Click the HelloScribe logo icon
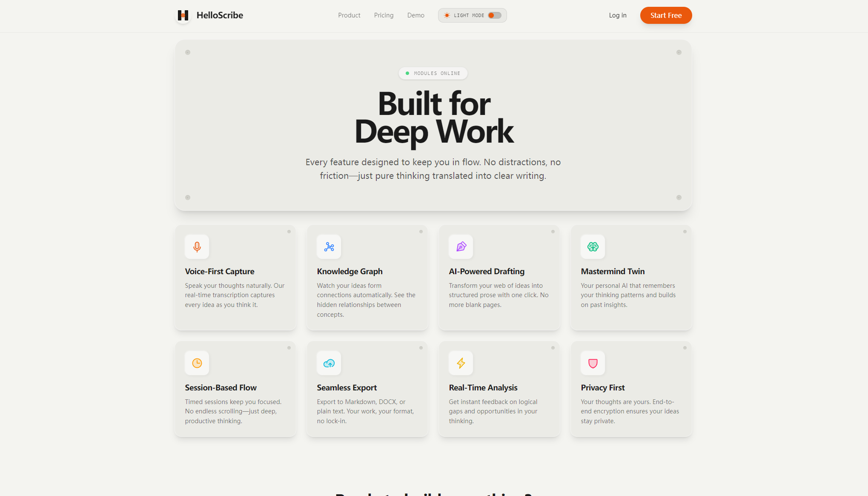 click(x=183, y=15)
